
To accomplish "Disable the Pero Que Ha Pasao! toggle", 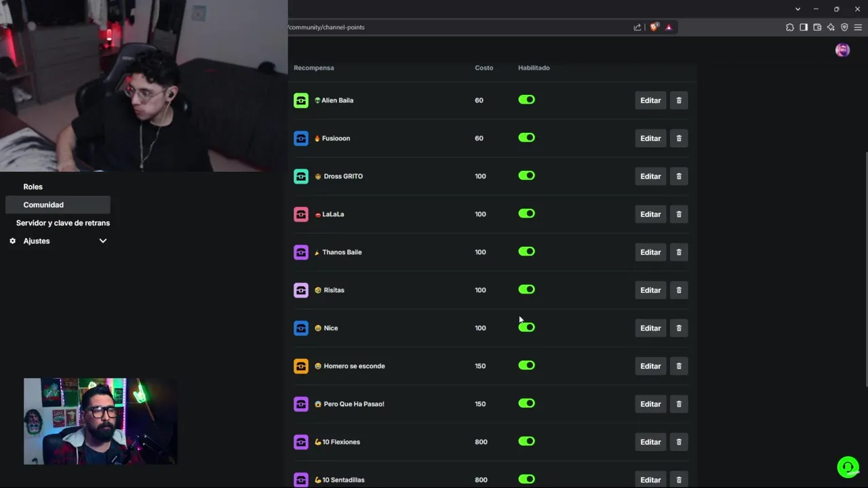I will pos(527,403).
